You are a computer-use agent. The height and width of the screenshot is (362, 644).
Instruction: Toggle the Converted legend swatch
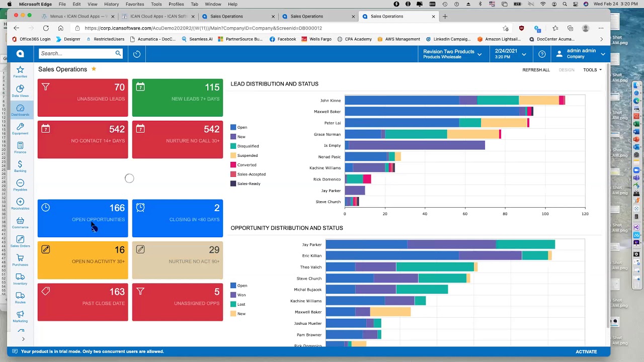[233, 165]
